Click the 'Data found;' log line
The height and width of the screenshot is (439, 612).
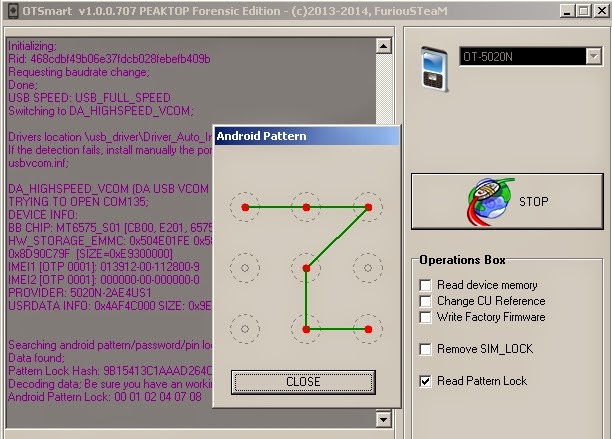click(36, 358)
